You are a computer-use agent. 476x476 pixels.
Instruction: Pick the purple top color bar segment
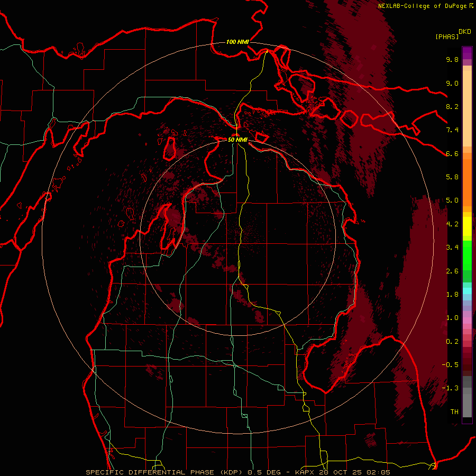467,53
